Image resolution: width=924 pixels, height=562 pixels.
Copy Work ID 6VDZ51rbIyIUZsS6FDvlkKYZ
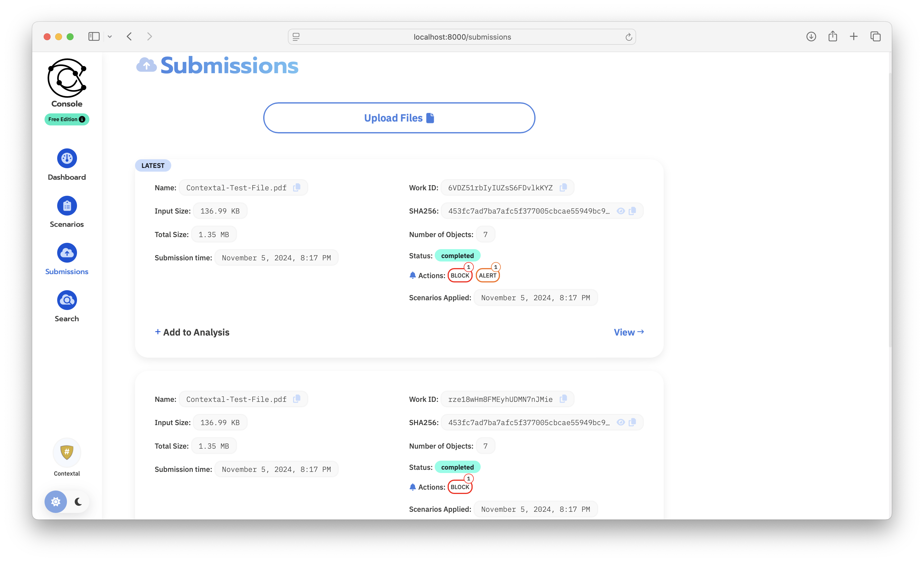563,187
